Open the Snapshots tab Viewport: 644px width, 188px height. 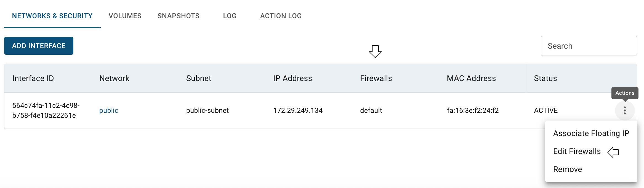click(x=179, y=16)
